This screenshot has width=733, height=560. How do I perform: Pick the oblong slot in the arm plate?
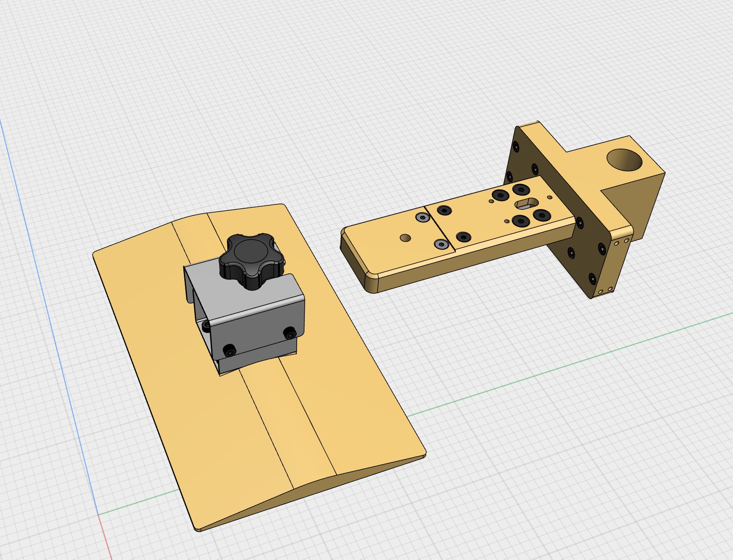(x=527, y=204)
